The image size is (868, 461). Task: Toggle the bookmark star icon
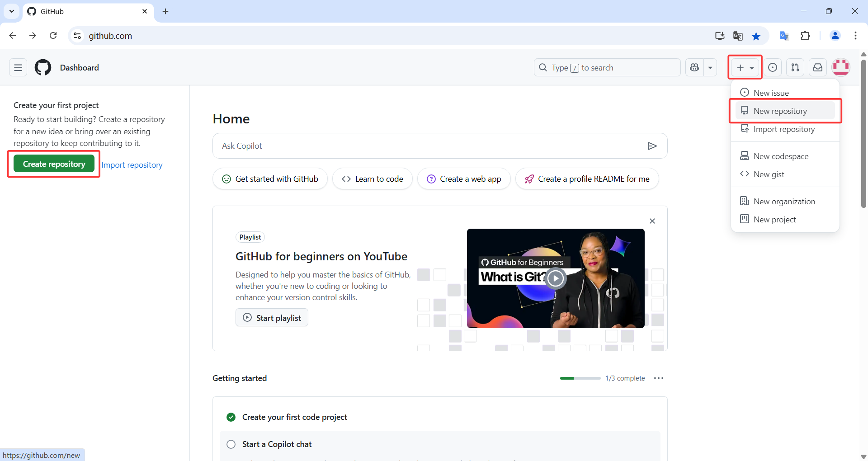pos(756,36)
